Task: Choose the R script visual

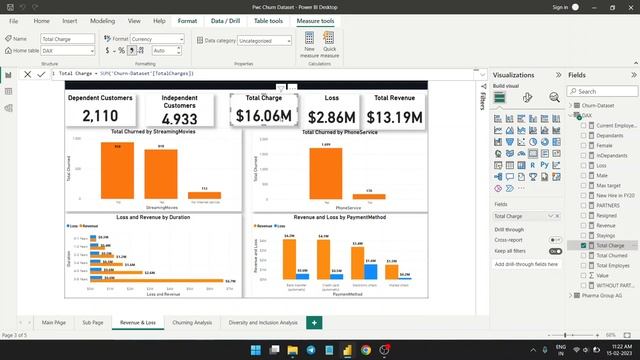Action: [x=533, y=165]
